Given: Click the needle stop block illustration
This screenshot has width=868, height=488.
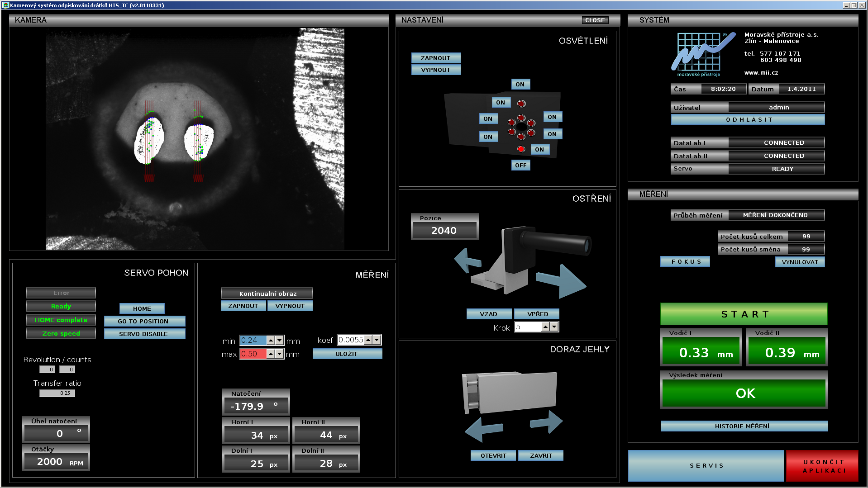Looking at the screenshot, I should tap(509, 392).
